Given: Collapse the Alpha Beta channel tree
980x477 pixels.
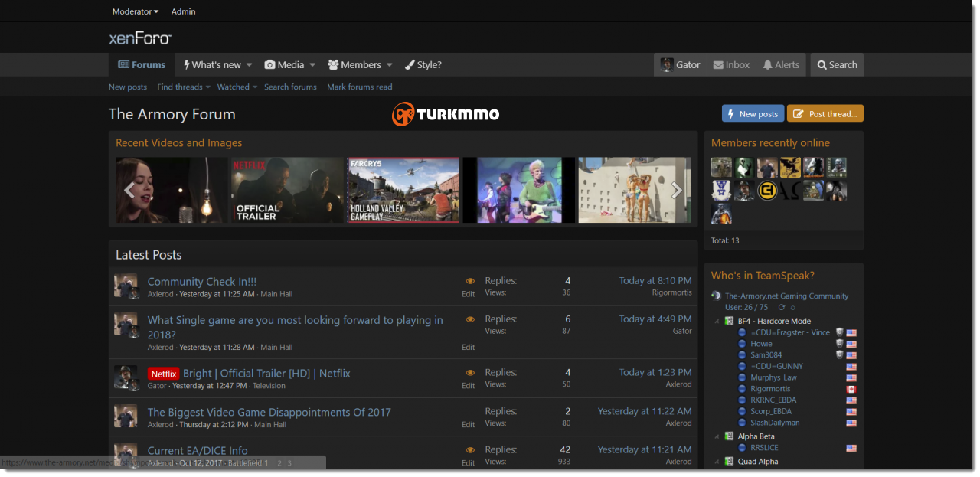Looking at the screenshot, I should click(717, 436).
